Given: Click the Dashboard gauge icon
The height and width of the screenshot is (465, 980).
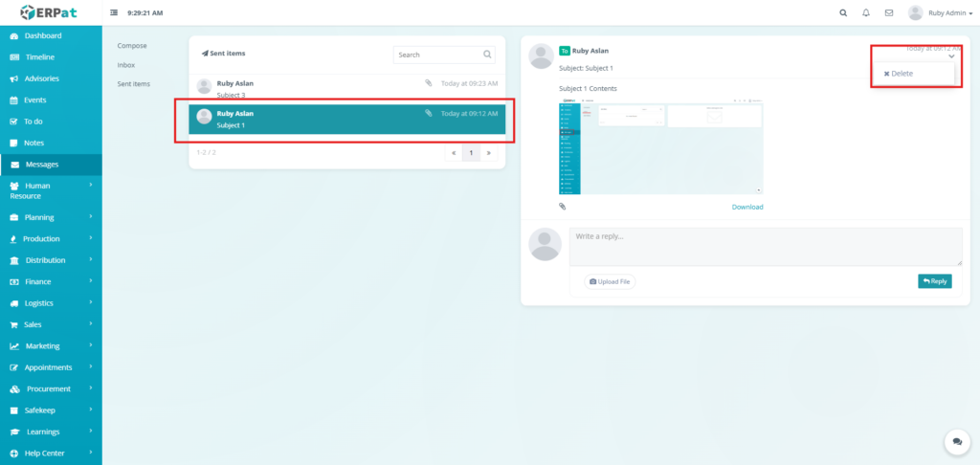Looking at the screenshot, I should point(14,36).
